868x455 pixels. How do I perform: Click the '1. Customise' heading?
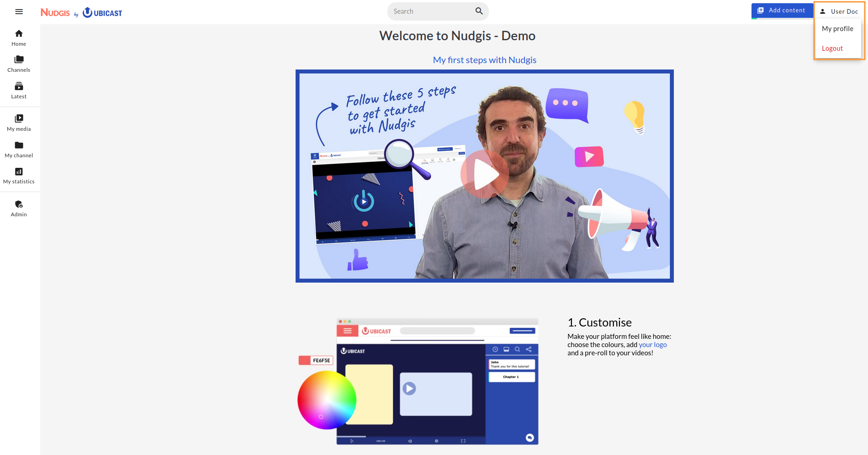(599, 322)
